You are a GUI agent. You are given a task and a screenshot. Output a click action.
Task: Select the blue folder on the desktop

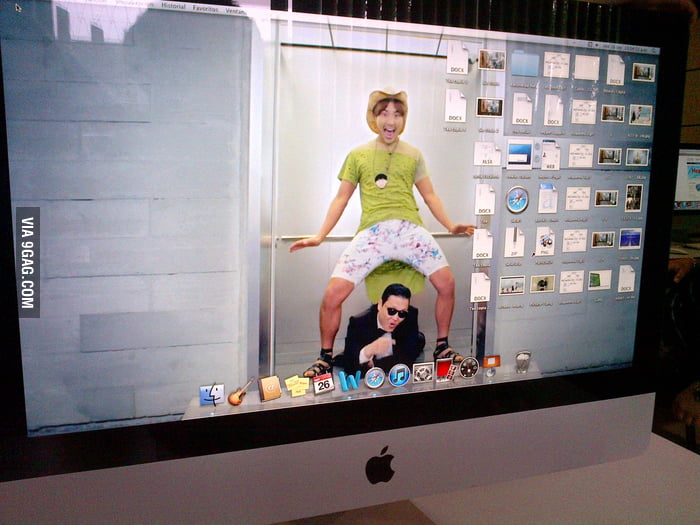click(x=525, y=63)
